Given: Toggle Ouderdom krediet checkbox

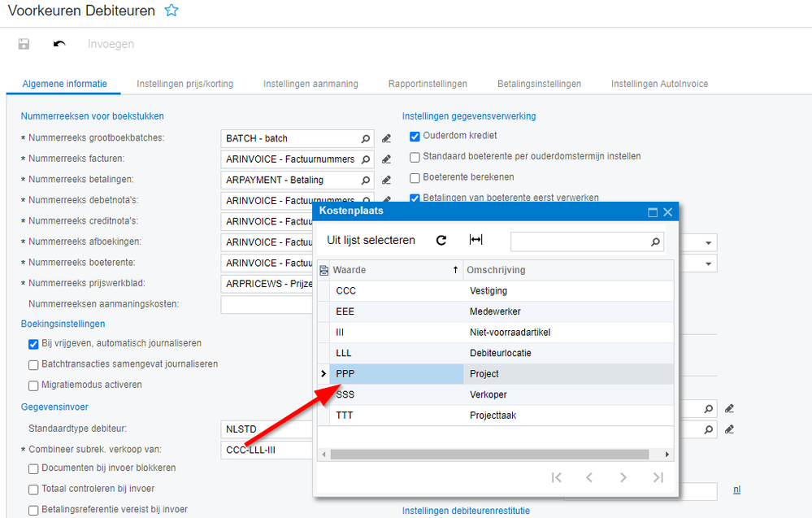Looking at the screenshot, I should tap(415, 137).
